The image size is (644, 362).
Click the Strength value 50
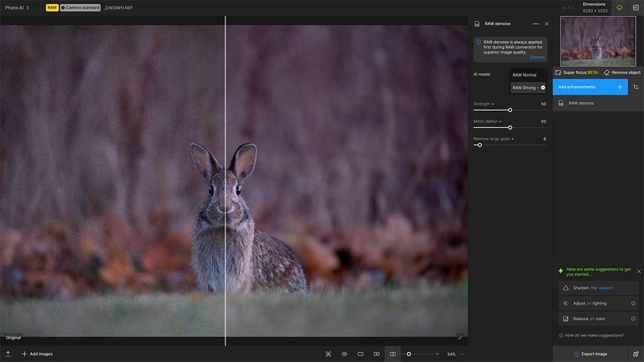(543, 104)
